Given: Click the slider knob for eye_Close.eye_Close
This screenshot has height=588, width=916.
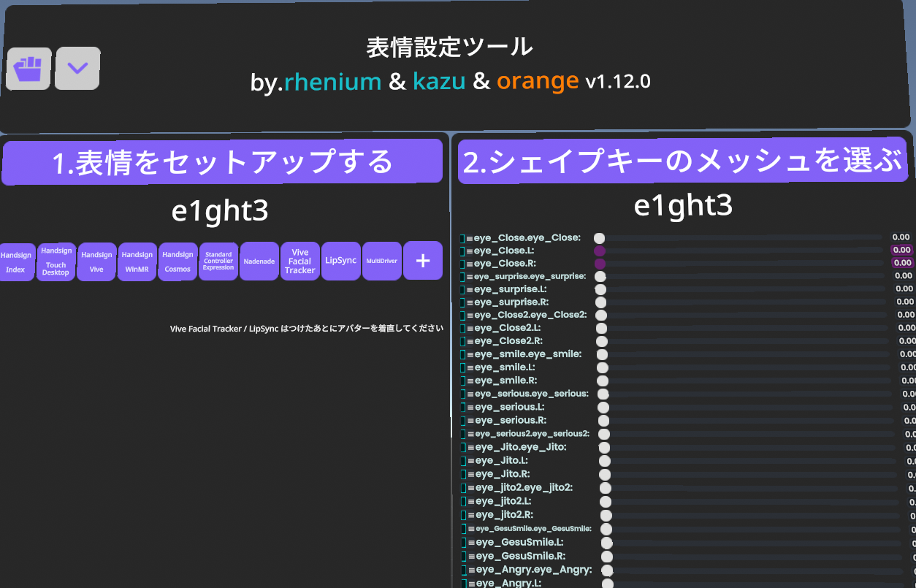Looking at the screenshot, I should (x=599, y=238).
